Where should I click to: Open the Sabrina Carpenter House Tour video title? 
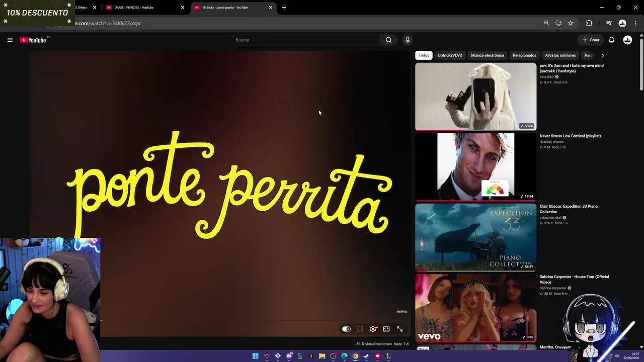[x=574, y=280]
